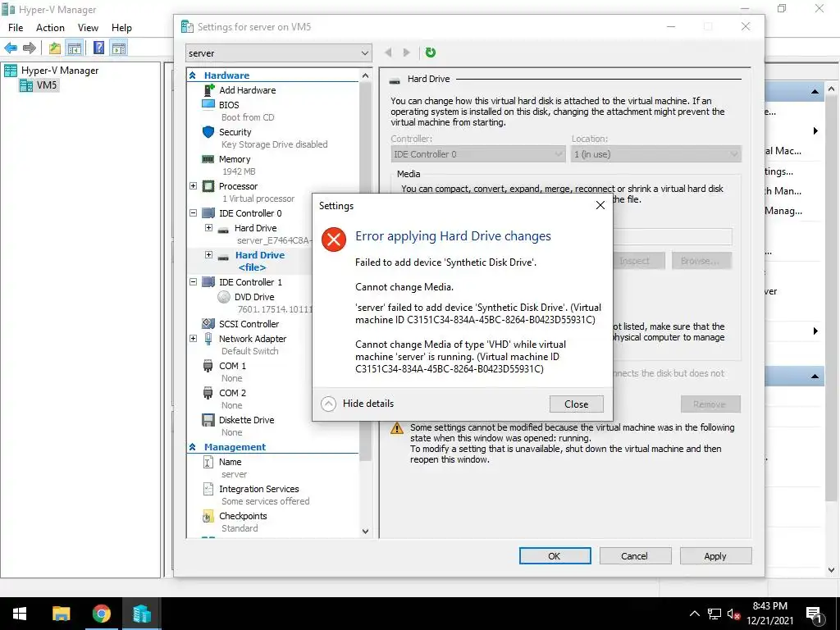Expand the selected Hard Drive <file> node

pyautogui.click(x=209, y=255)
